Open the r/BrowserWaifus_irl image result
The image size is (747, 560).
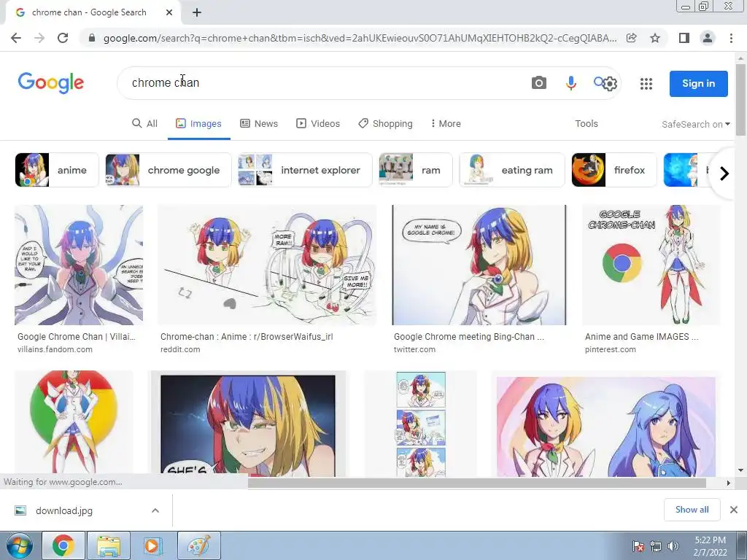(x=267, y=265)
